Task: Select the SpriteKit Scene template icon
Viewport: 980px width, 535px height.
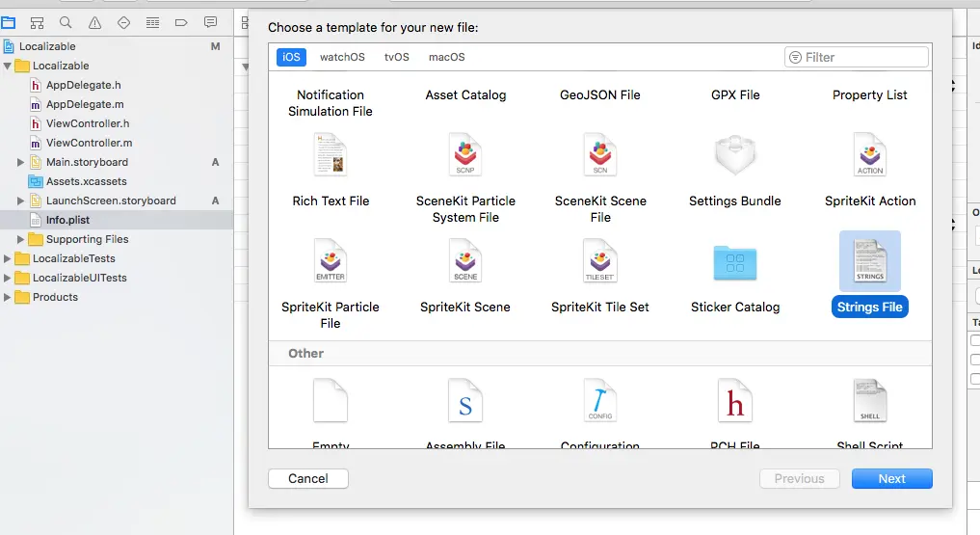Action: pyautogui.click(x=465, y=261)
